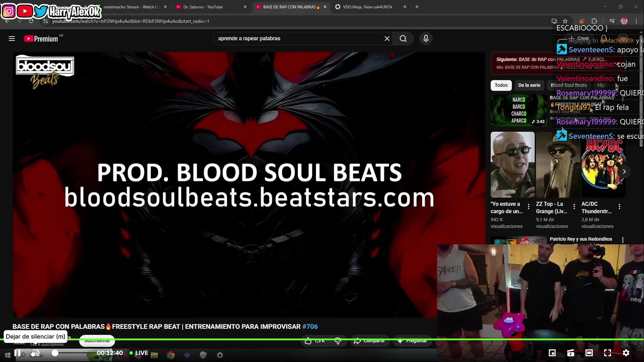Open the media control playlist icon
The height and width of the screenshot is (362, 644).
click(x=612, y=21)
